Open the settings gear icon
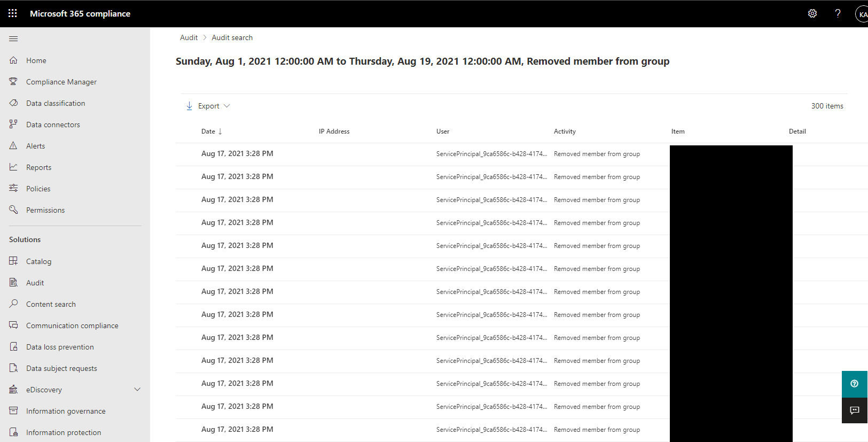The image size is (868, 442). pyautogui.click(x=812, y=13)
